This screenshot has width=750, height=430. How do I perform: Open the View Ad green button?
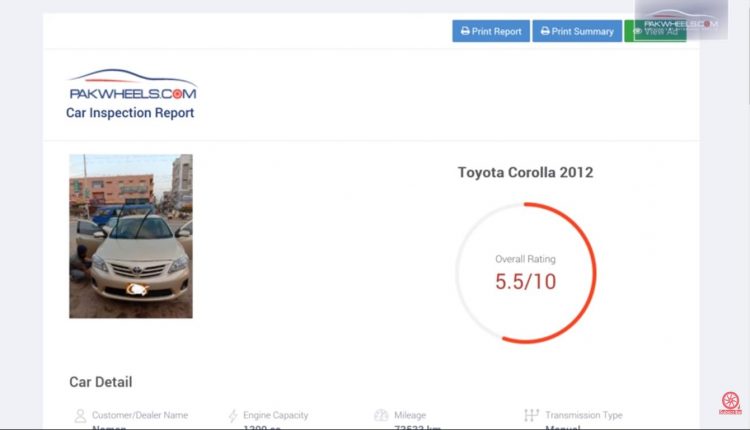[655, 31]
